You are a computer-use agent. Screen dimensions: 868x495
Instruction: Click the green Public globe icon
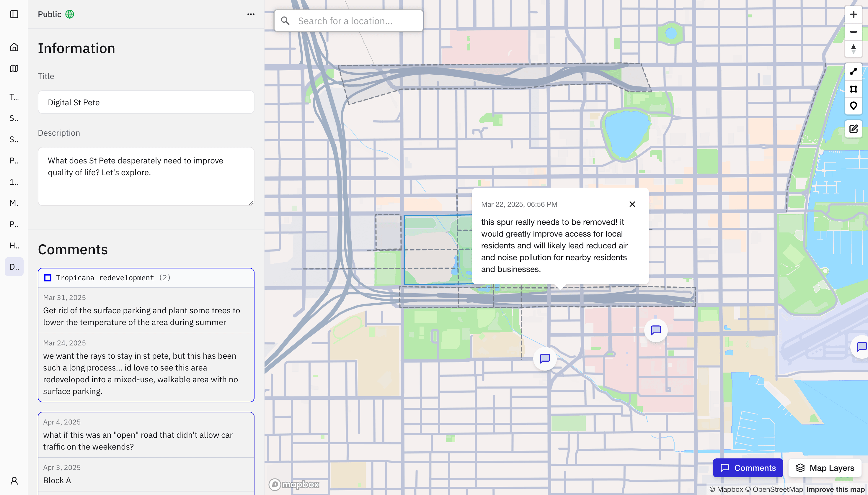(x=70, y=14)
